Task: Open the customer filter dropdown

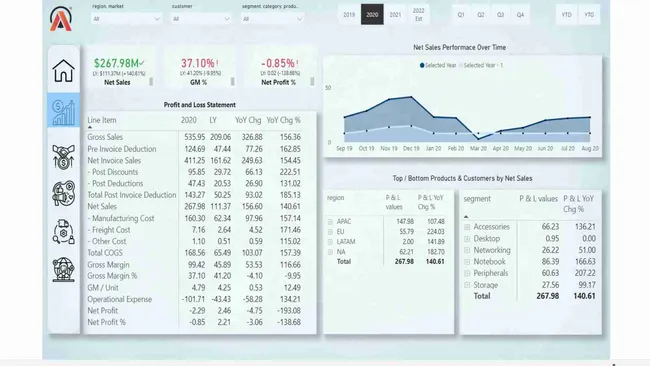Action: click(x=201, y=19)
